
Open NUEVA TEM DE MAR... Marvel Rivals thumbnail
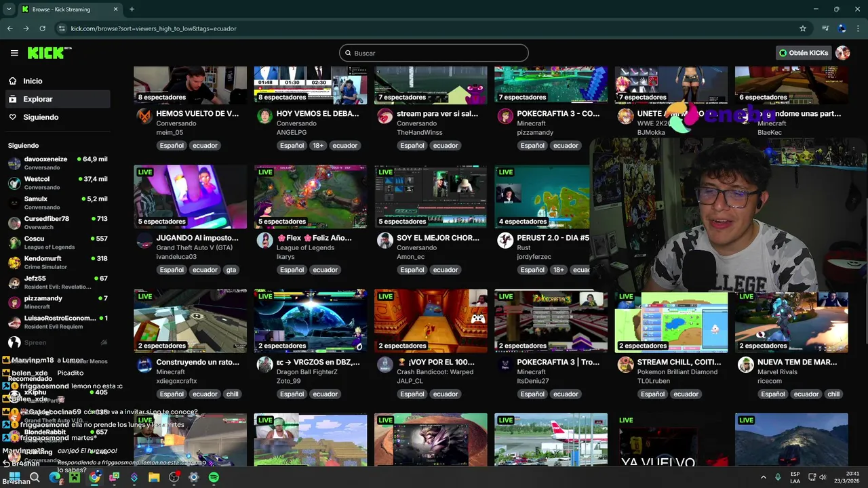pos(791,321)
